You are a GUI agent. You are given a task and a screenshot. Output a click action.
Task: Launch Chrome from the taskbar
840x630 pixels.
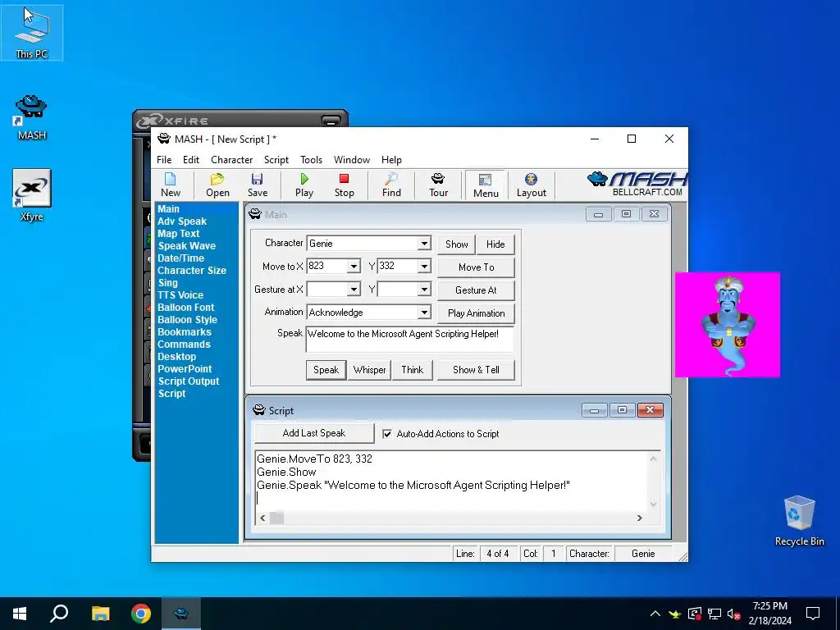(141, 614)
